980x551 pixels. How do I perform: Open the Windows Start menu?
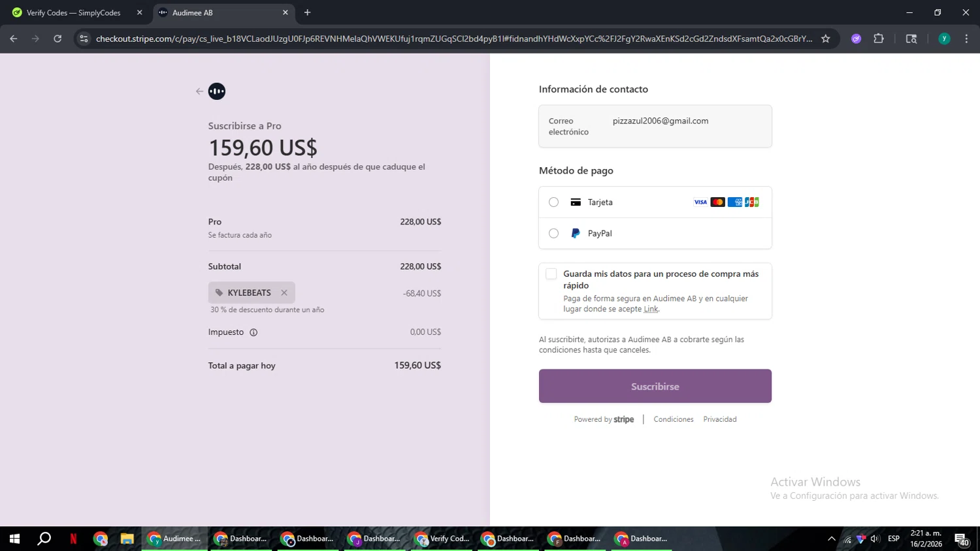click(x=14, y=539)
